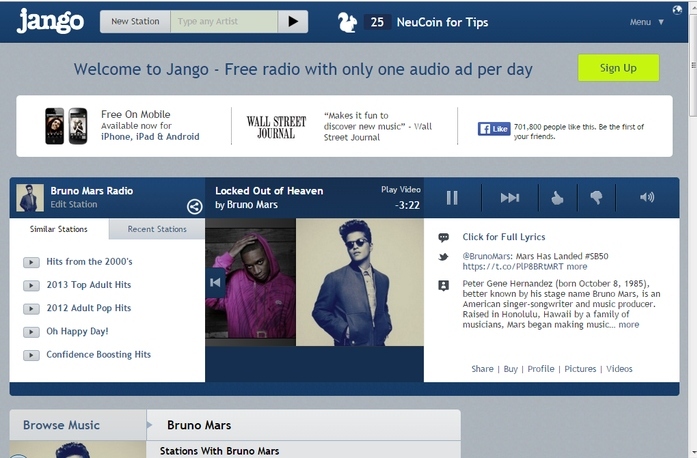The height and width of the screenshot is (458, 697).
Task: Switch to Similar Stations tab
Action: coord(59,229)
